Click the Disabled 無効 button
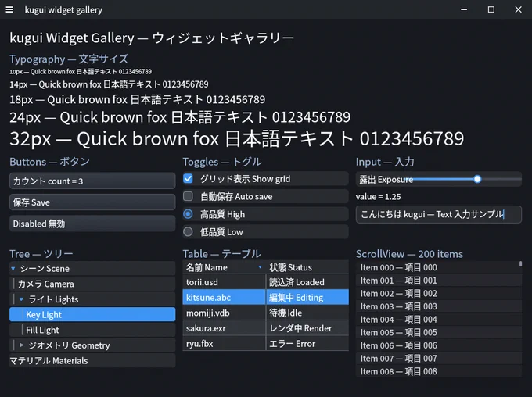The image size is (532, 397). tap(92, 224)
